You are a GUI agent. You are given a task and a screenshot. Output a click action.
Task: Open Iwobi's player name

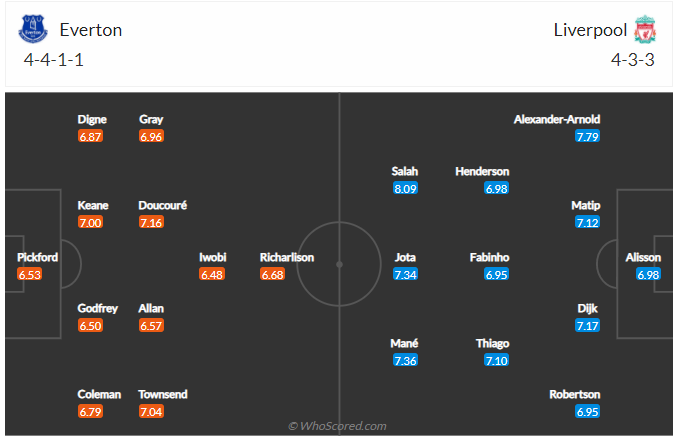(212, 257)
